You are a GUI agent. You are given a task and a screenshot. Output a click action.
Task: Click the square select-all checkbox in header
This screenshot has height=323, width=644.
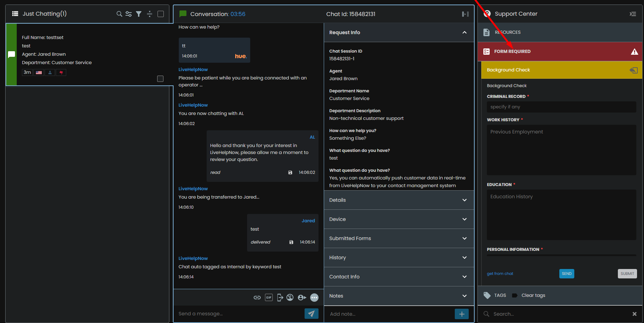160,14
